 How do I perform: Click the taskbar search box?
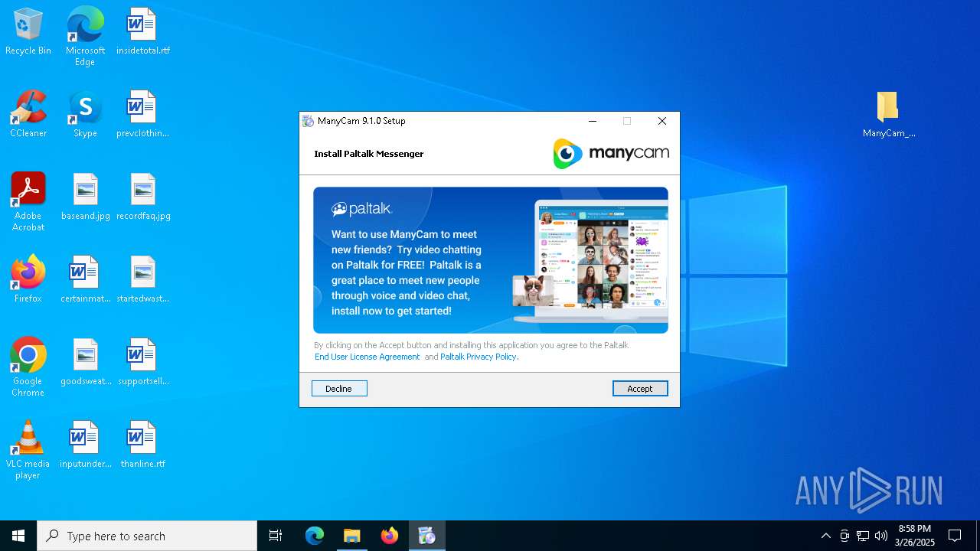pos(147,536)
